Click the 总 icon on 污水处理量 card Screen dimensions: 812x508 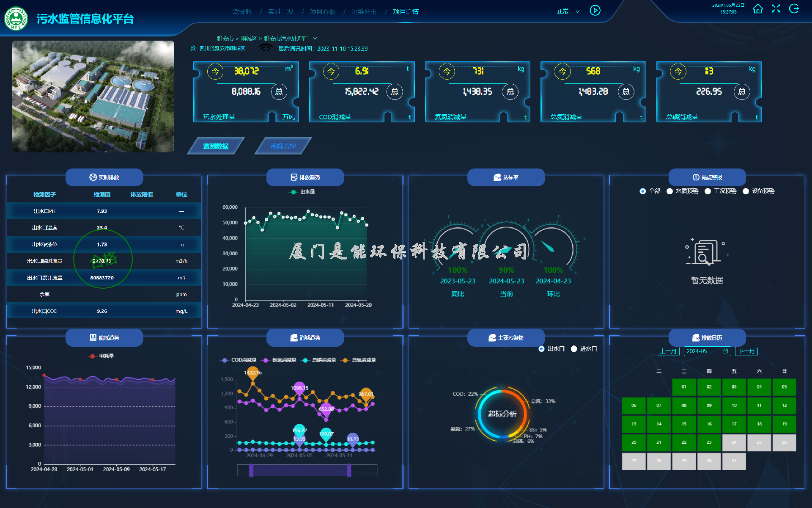click(x=279, y=92)
